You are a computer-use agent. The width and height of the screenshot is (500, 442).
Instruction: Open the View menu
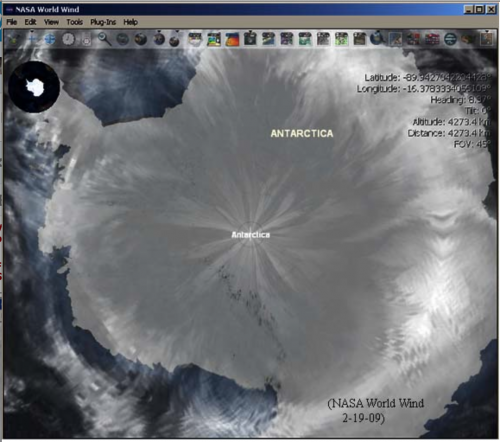click(51, 22)
